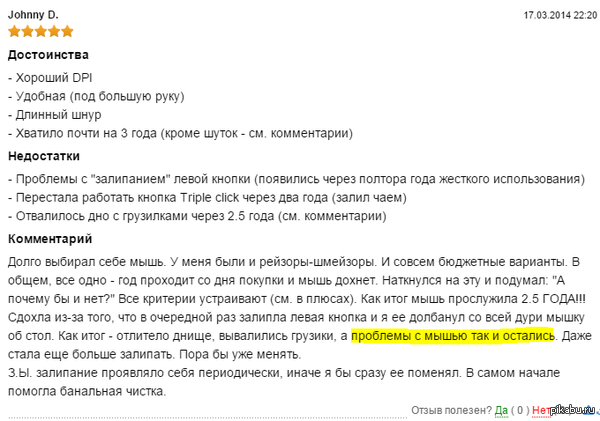Image resolution: width=600 pixels, height=421 pixels.
Task: Click the "Комментарий" section heading
Action: pos(50,238)
